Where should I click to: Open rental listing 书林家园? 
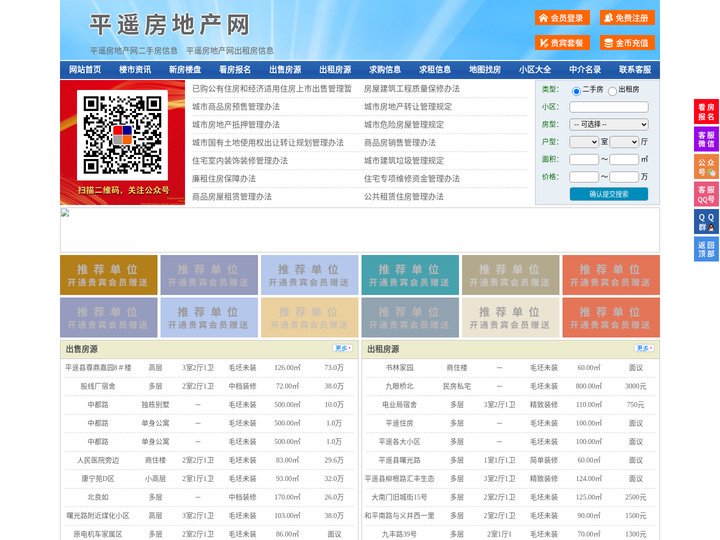[399, 368]
